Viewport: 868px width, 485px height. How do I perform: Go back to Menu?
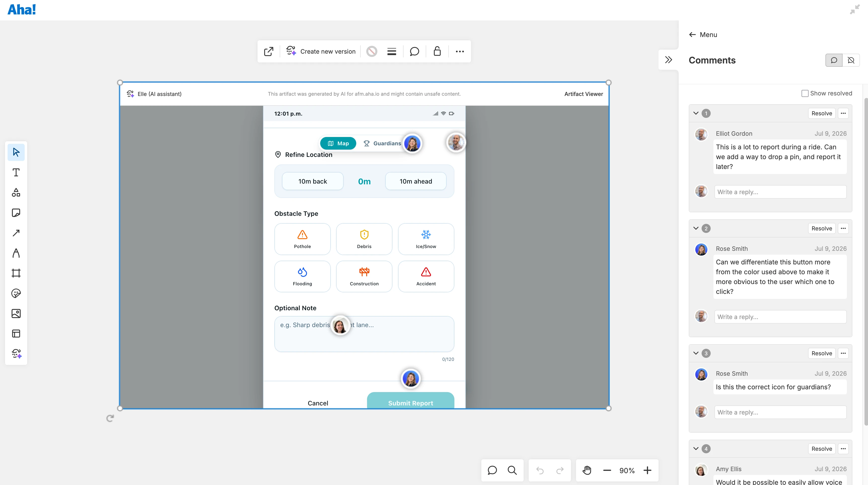(x=703, y=35)
